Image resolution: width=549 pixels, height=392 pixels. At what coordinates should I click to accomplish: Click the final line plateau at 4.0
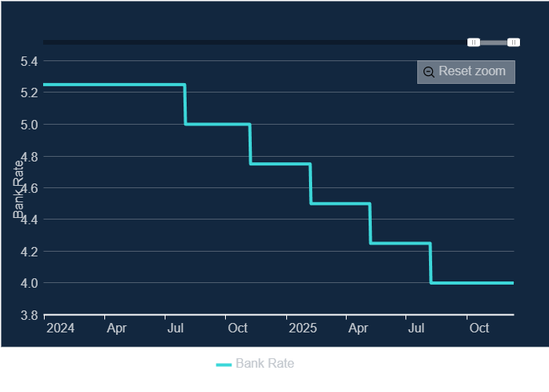point(472,283)
